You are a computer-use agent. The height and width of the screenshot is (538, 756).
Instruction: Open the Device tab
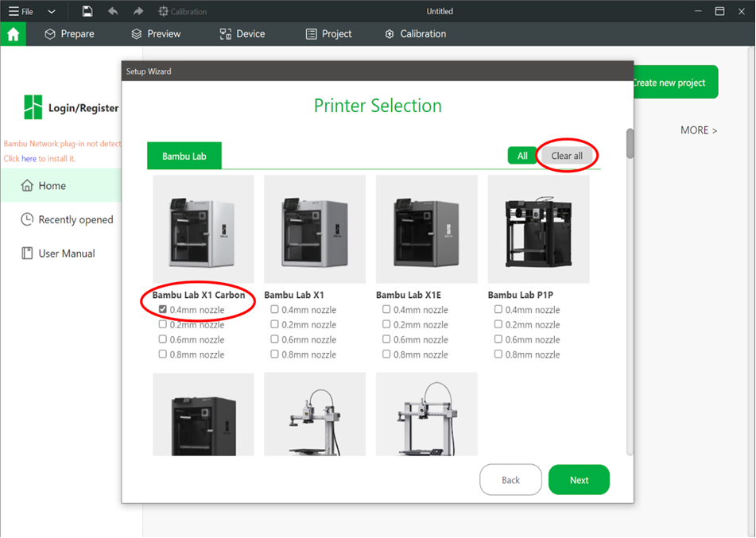point(242,34)
